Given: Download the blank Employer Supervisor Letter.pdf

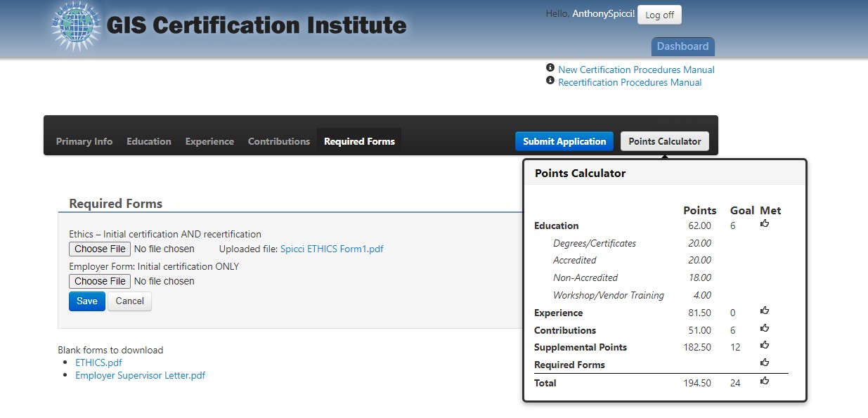Looking at the screenshot, I should point(141,375).
